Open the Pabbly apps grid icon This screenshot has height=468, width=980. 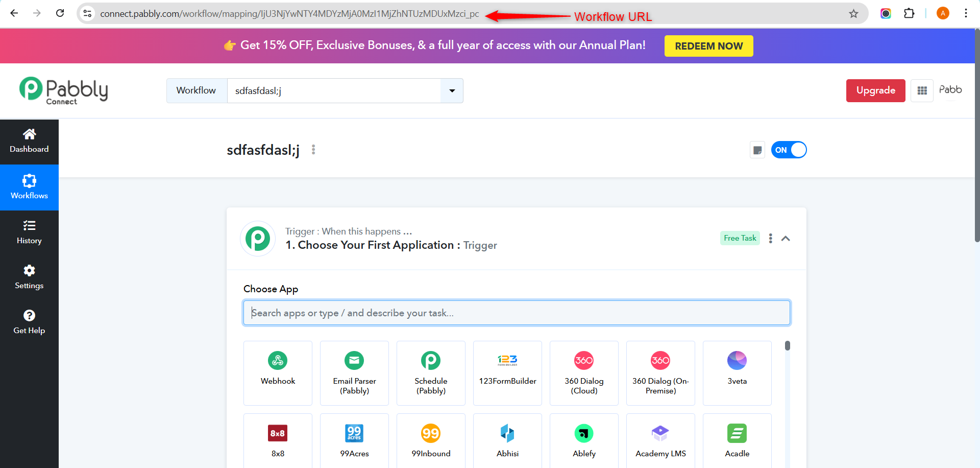(922, 90)
